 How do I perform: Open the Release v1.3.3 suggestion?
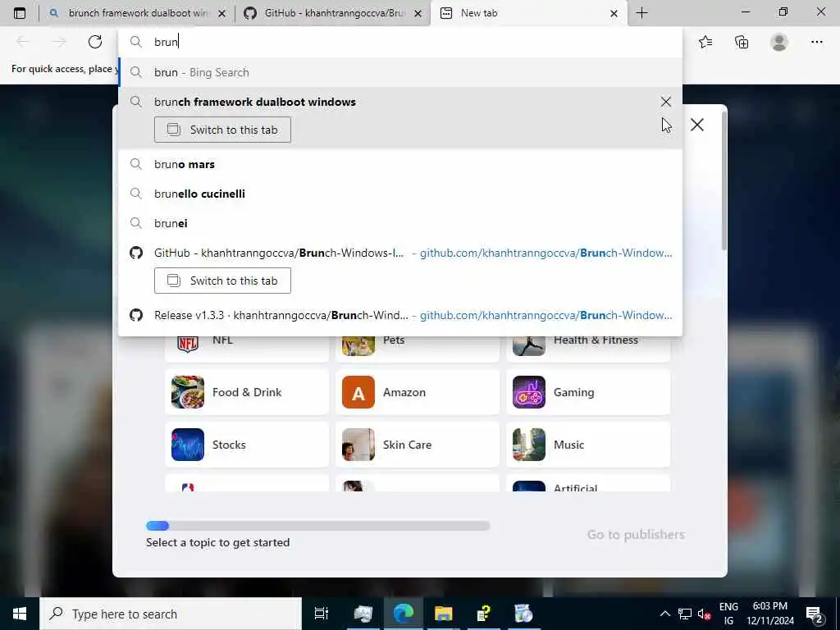(x=400, y=315)
